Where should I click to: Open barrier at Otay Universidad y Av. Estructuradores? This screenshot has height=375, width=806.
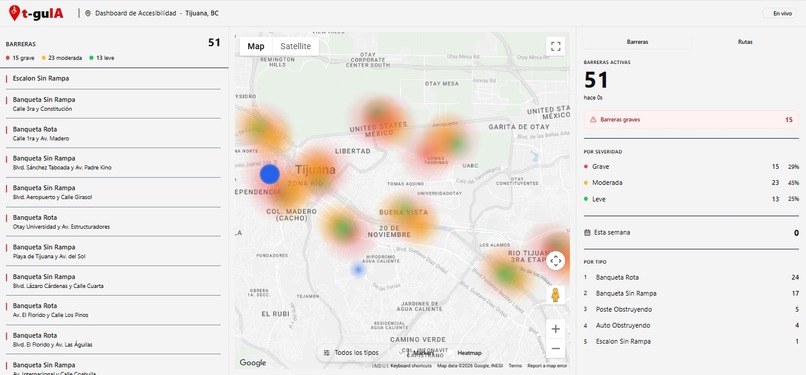113,222
